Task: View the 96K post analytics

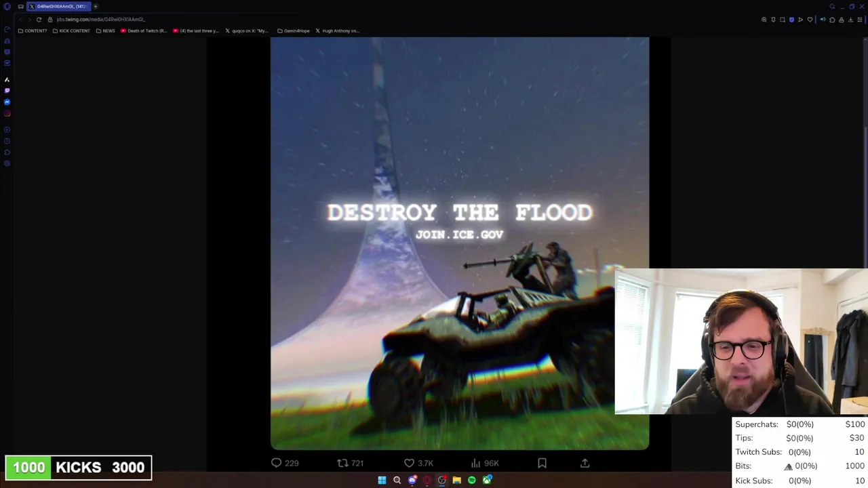Action: (484, 463)
